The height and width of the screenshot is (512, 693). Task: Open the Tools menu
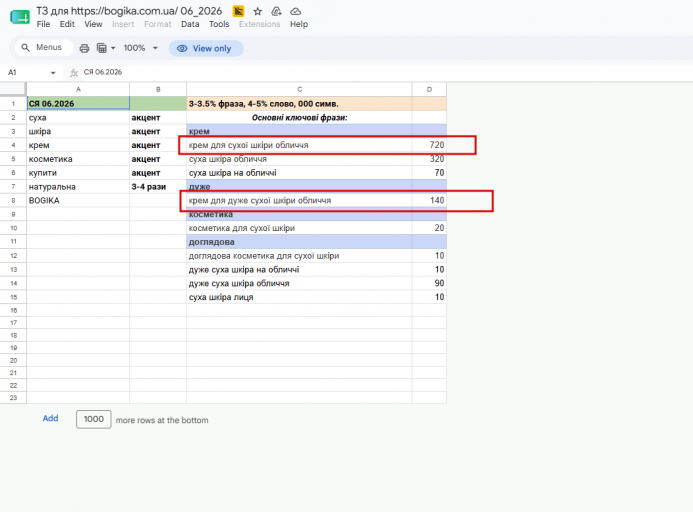click(x=219, y=24)
